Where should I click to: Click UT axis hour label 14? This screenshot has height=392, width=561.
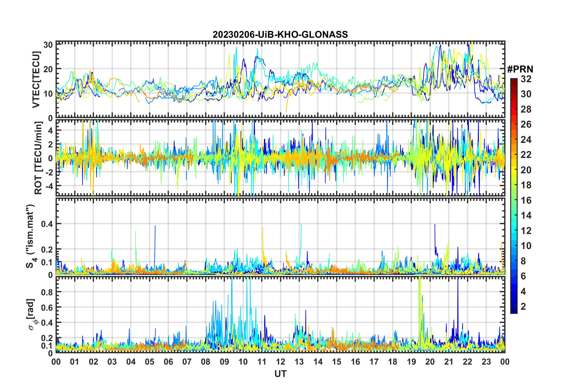tap(318, 362)
